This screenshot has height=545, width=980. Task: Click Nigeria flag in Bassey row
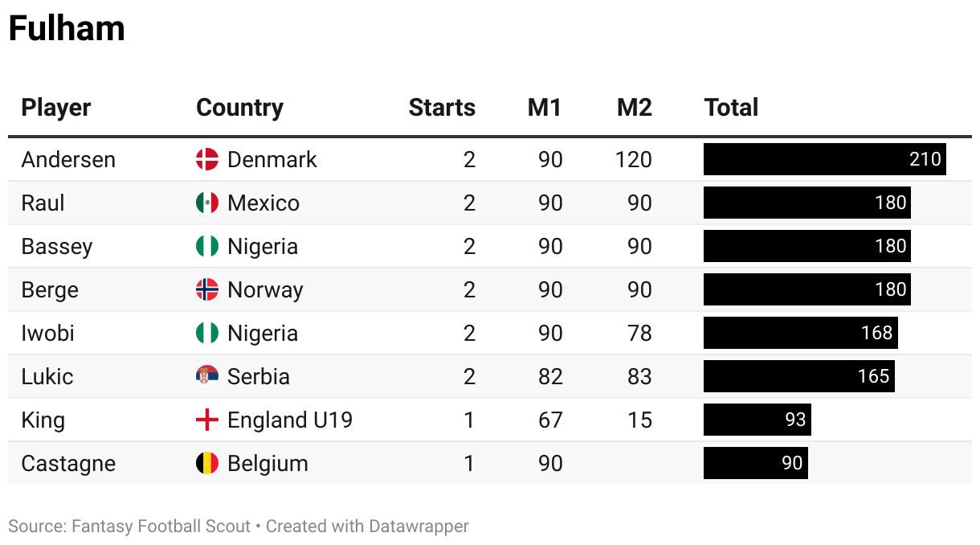tap(207, 246)
